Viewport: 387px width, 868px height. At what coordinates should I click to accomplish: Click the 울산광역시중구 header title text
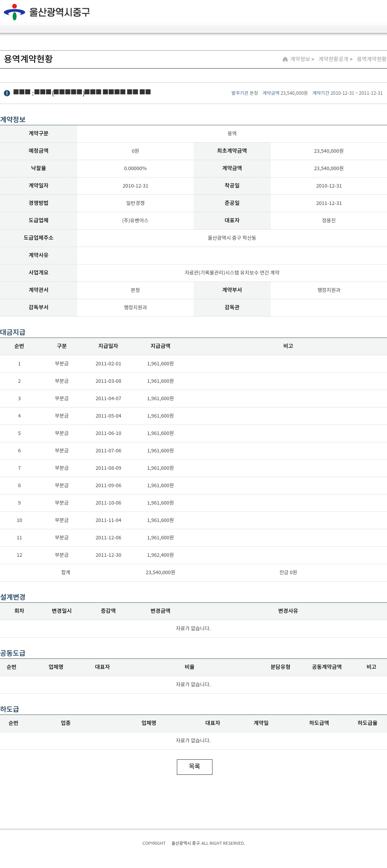(x=60, y=12)
